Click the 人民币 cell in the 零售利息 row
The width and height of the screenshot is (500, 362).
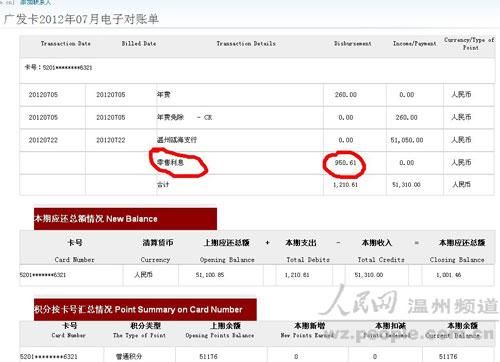[x=461, y=163]
